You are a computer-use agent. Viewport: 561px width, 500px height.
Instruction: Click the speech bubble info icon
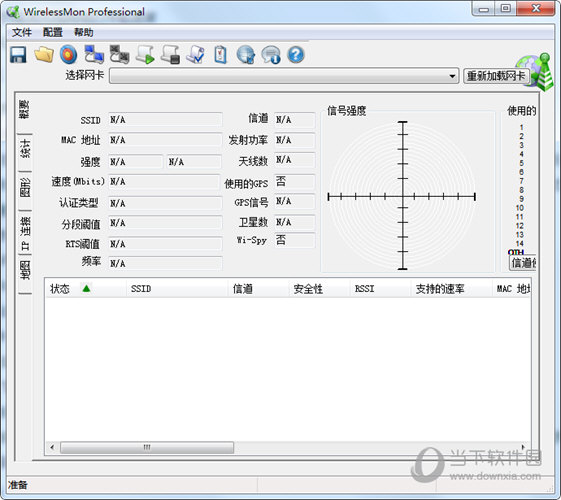click(271, 55)
